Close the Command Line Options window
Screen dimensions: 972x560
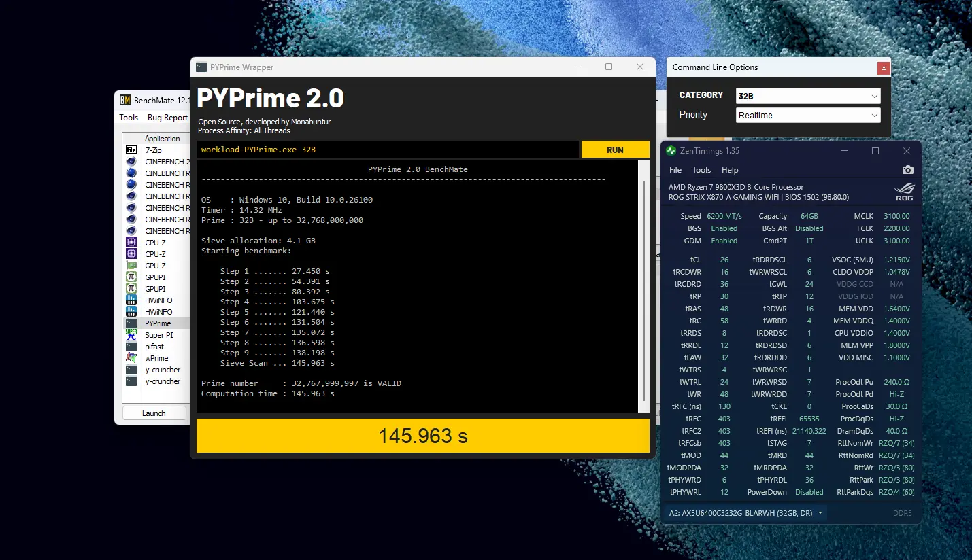tap(883, 68)
